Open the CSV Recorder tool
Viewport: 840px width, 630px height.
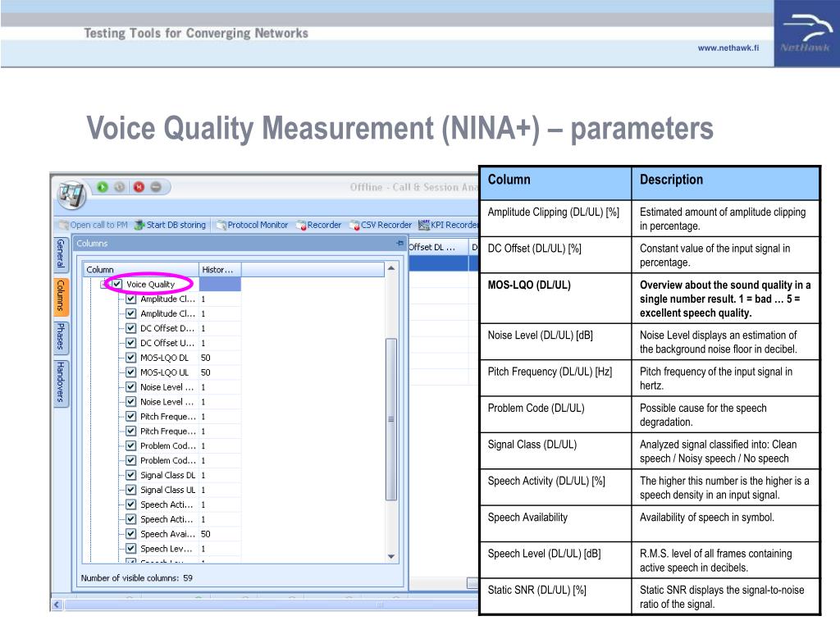coord(381,225)
